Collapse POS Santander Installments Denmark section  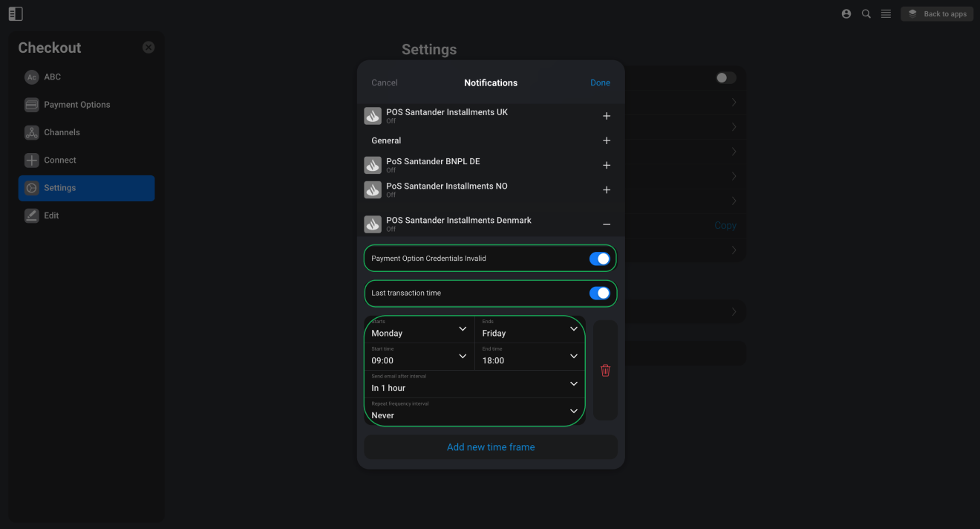coord(607,224)
